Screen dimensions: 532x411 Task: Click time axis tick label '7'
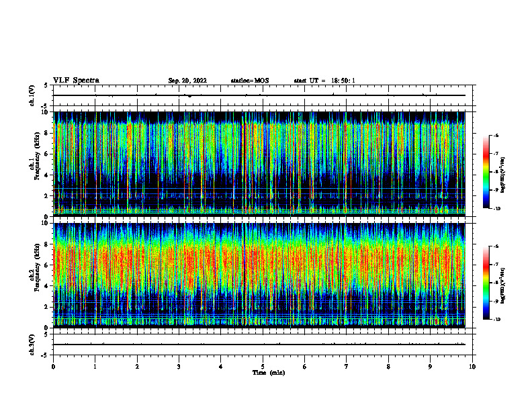(347, 367)
